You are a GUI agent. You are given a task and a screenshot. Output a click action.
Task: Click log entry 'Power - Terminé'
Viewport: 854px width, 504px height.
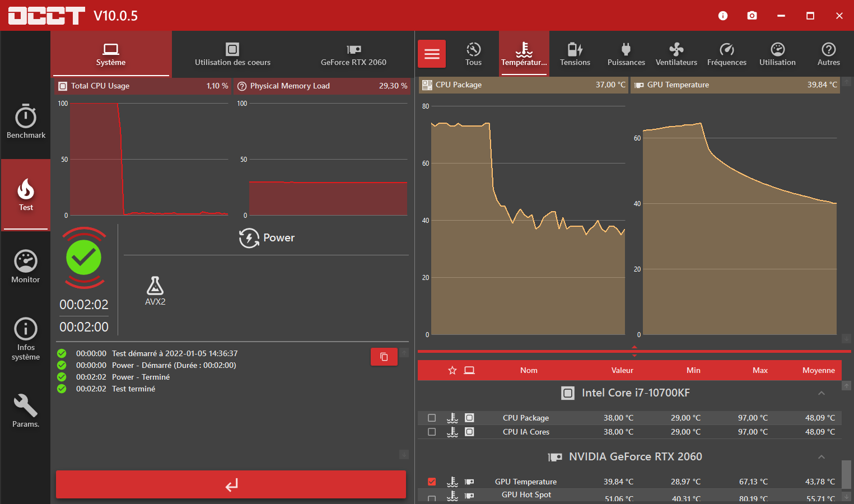coord(141,377)
